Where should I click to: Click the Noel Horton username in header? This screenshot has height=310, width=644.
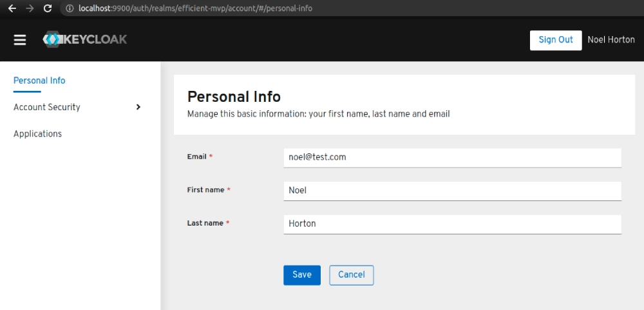(611, 40)
